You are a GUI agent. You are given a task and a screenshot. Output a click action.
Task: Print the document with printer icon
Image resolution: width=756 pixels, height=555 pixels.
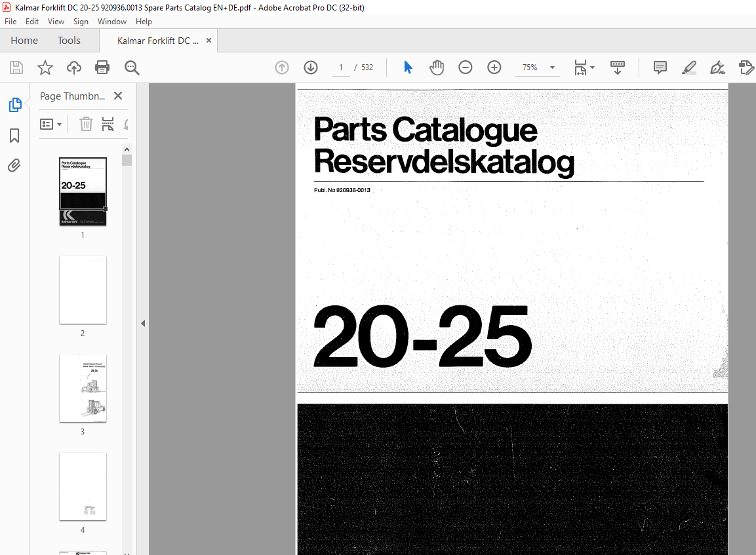[102, 67]
